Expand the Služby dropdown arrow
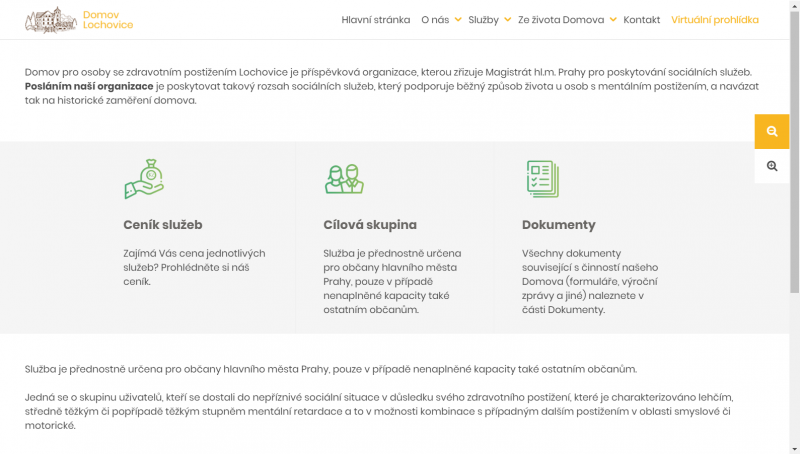The height and width of the screenshot is (454, 800). click(x=507, y=20)
